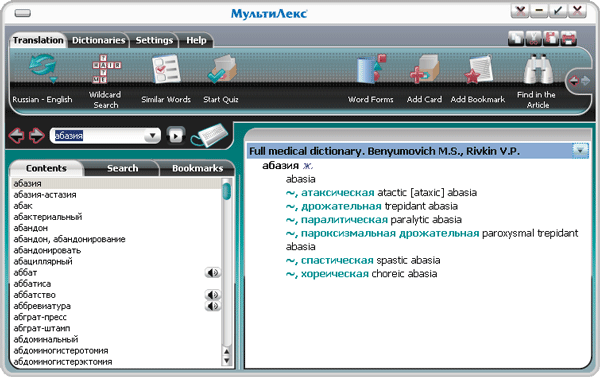Click the print icon in top toolbar
This screenshot has width=600, height=377.
coord(568,38)
